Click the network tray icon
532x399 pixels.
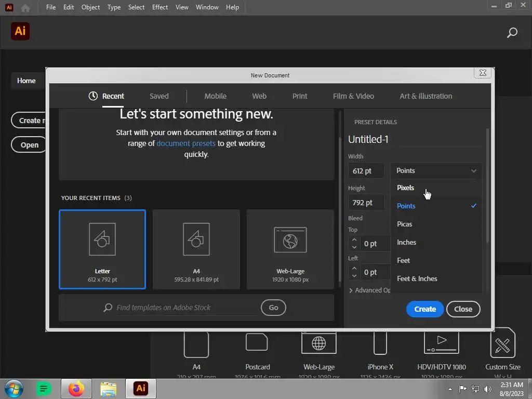475,389
